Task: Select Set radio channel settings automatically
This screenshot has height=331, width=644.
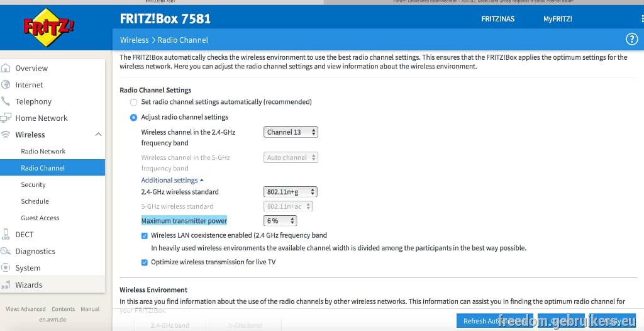Action: [133, 103]
